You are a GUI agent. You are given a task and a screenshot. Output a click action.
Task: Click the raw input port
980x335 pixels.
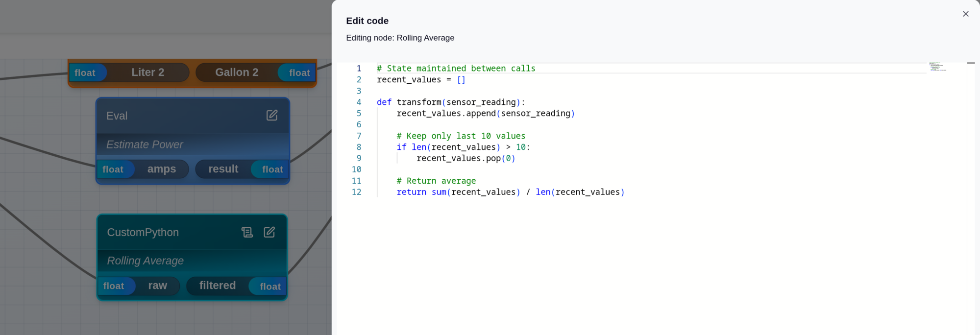[158, 286]
